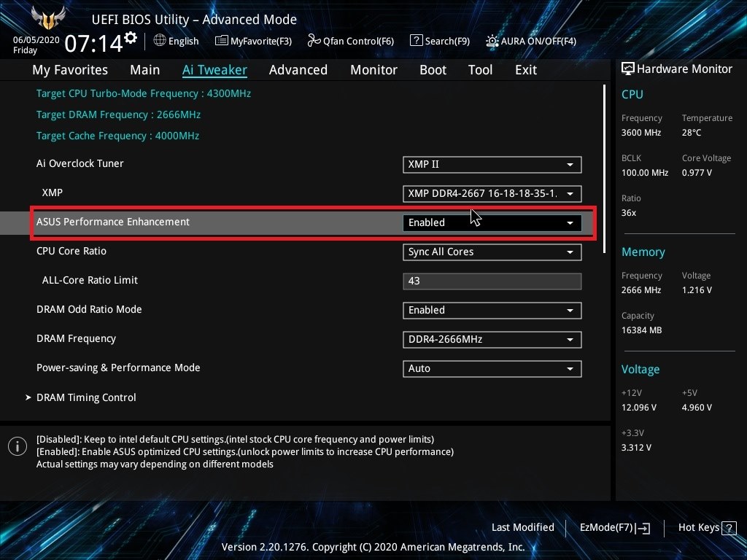This screenshot has height=560, width=747.
Task: Open Search(F9) text button
Action: 447,41
